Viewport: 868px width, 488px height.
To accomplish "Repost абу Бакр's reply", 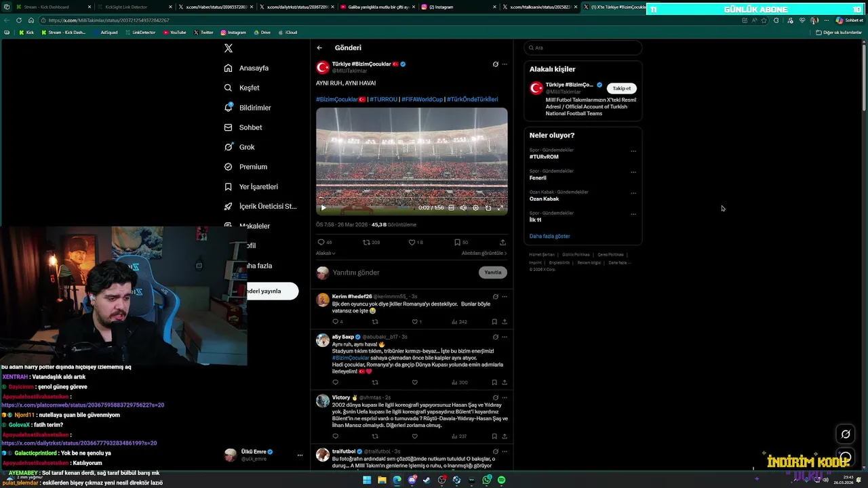I will click(375, 382).
